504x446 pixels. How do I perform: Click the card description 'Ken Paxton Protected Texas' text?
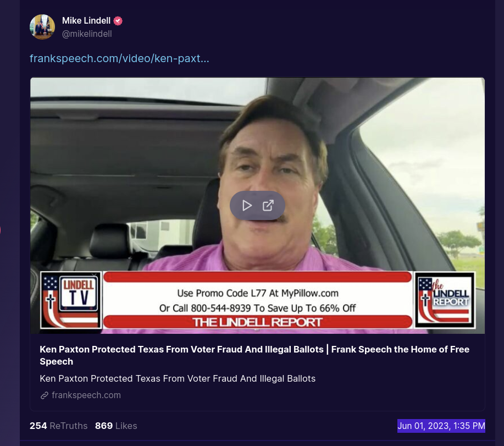click(x=178, y=378)
